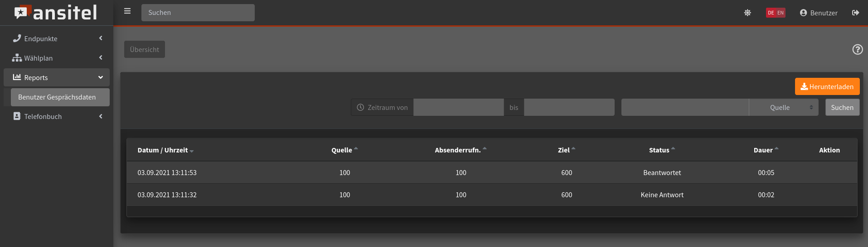Click the logout icon

click(x=855, y=13)
